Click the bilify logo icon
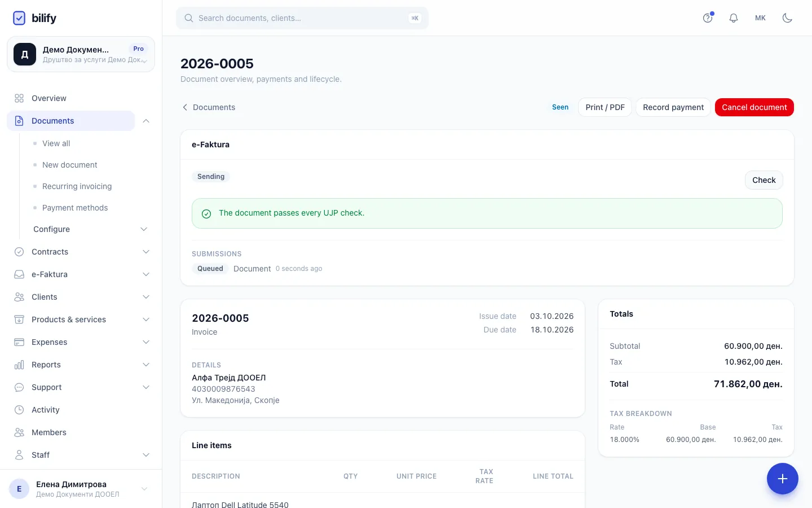The height and width of the screenshot is (508, 812). point(19,18)
